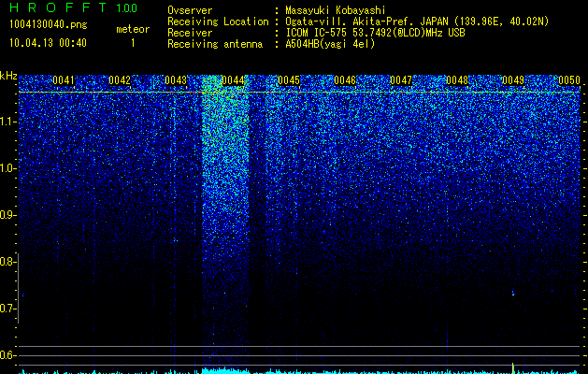This screenshot has height=374, width=588.
Task: Click the cyan signal level bulge under 0044
Action: click(x=225, y=370)
